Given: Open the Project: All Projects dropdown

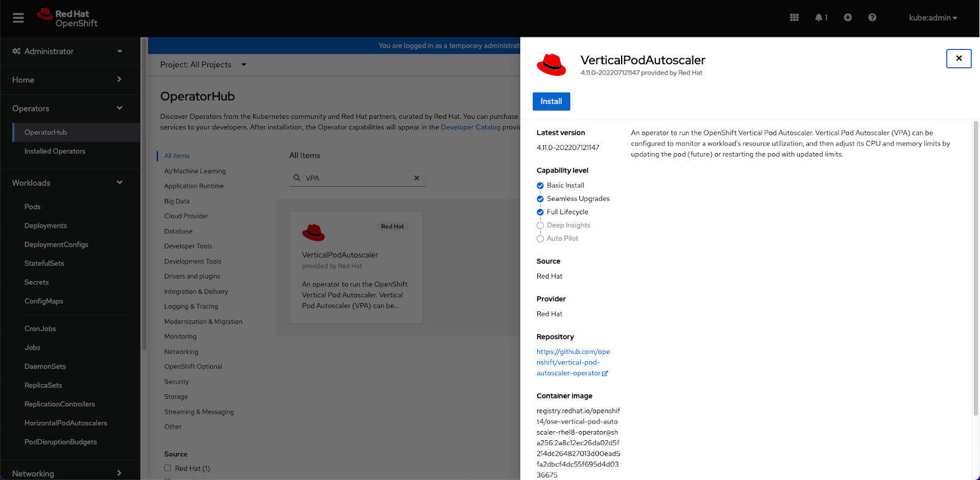Looking at the screenshot, I should tap(203, 65).
